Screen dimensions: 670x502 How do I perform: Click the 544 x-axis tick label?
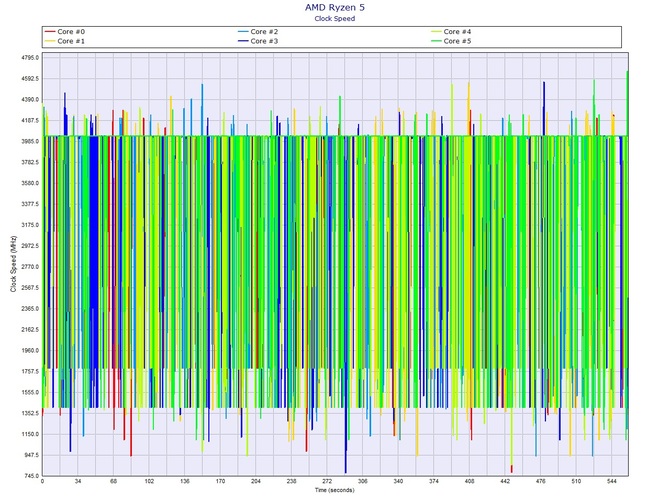pos(611,481)
